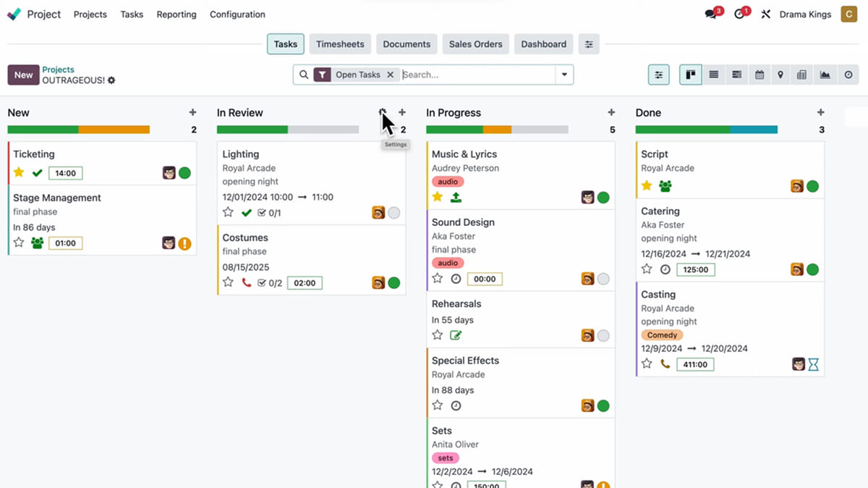This screenshot has height=488, width=868.
Task: Switch to the map view icon
Action: tap(780, 75)
